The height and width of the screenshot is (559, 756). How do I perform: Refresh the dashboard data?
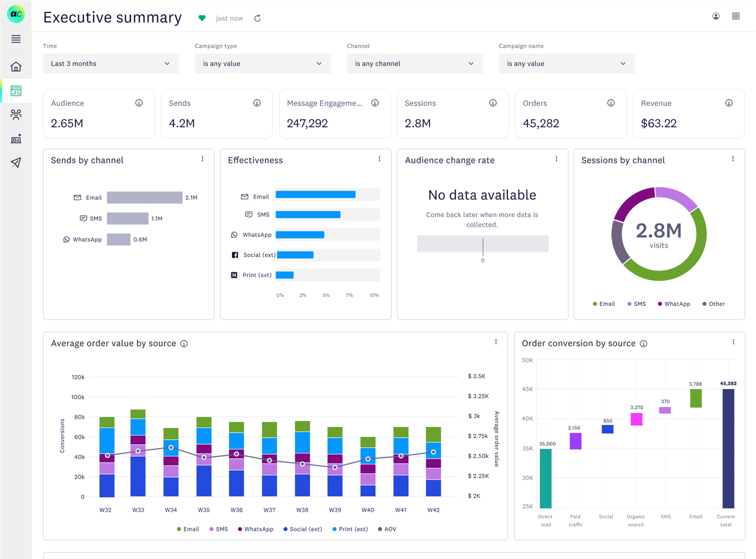point(257,18)
